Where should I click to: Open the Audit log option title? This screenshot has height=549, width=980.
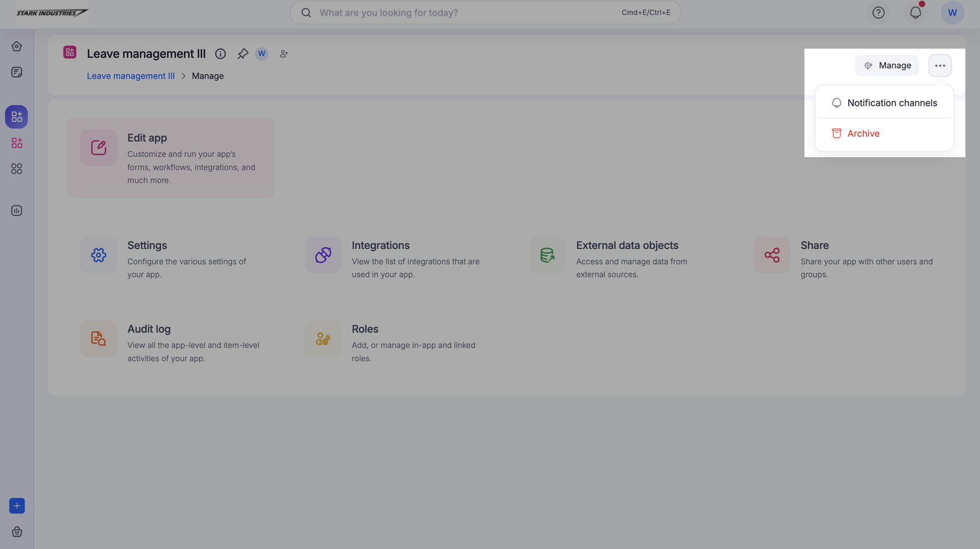tap(149, 329)
